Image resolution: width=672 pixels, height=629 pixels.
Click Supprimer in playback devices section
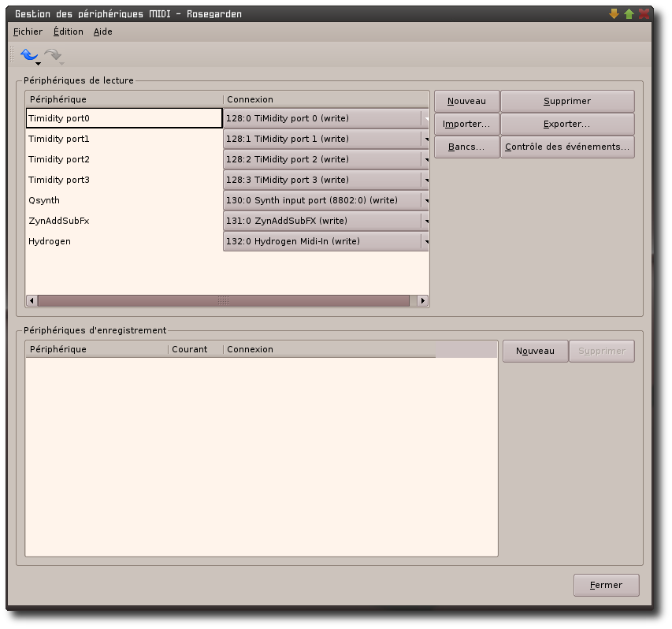point(567,101)
